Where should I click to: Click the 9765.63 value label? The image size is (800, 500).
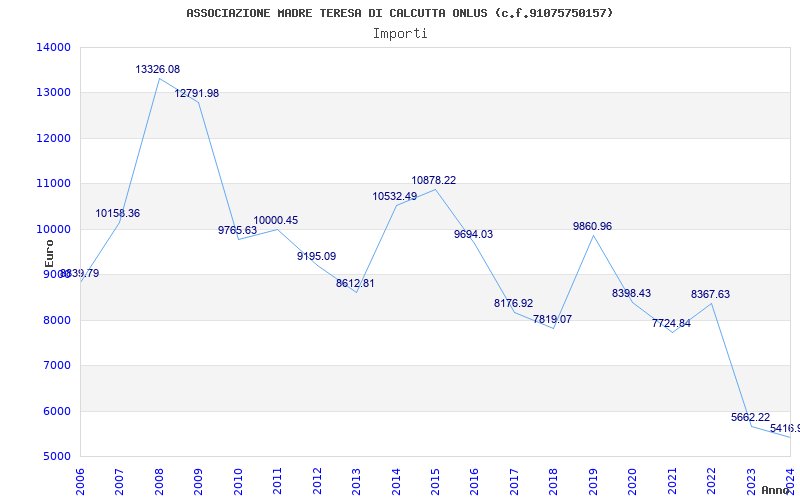pos(238,230)
